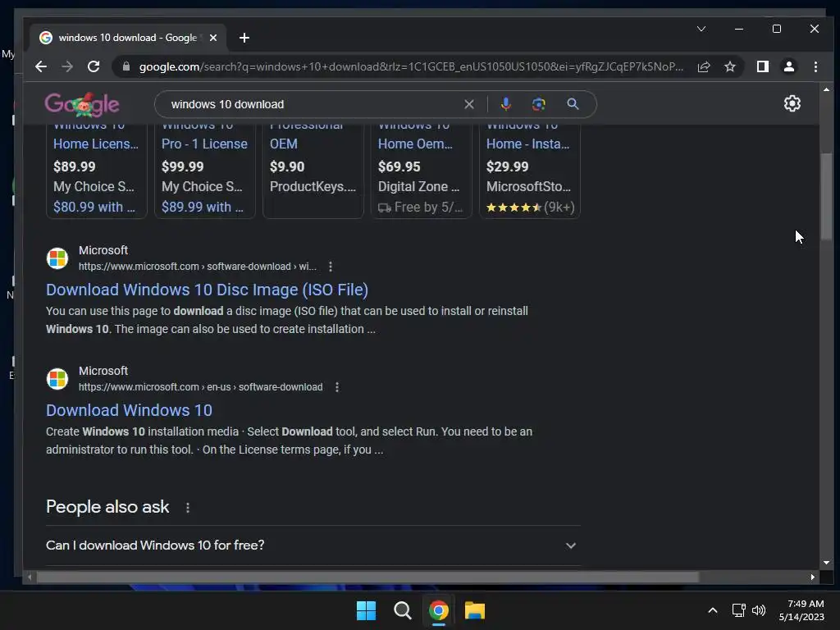Open more options for en-us software-download result
Viewport: 840px width, 630px height.
click(337, 387)
